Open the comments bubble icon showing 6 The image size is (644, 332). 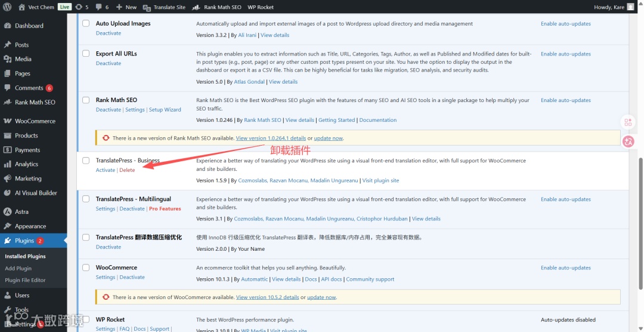(x=98, y=7)
